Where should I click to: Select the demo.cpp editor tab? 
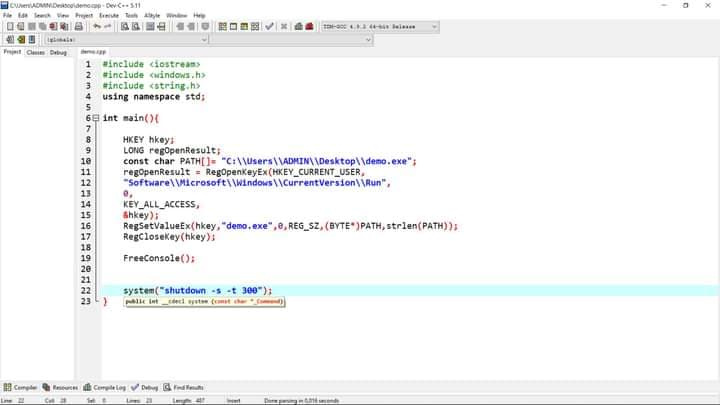click(x=93, y=52)
